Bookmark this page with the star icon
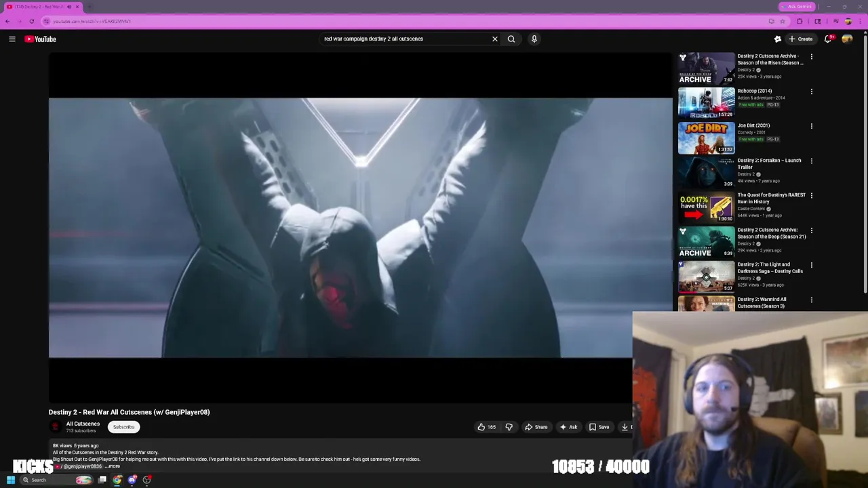868x488 pixels. pyautogui.click(x=783, y=21)
